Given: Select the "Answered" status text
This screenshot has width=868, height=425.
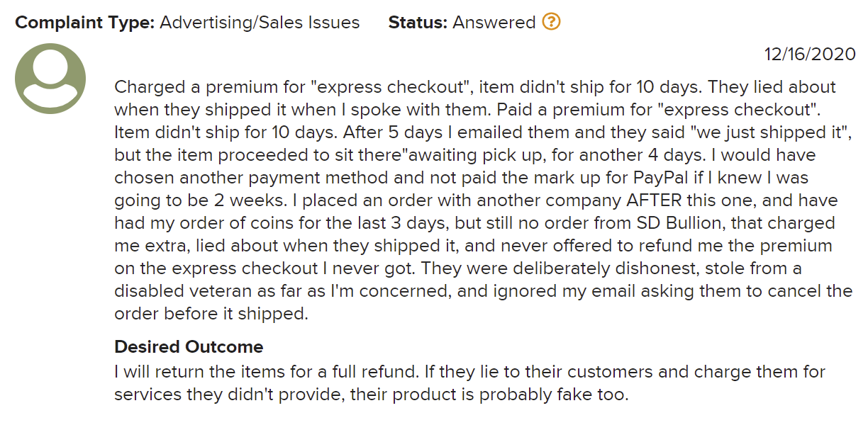Looking at the screenshot, I should (494, 23).
